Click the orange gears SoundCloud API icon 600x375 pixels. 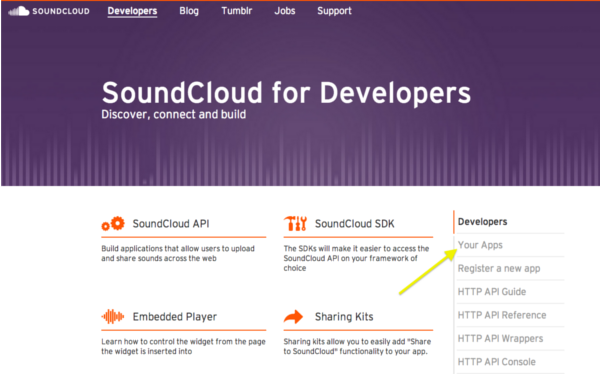click(x=113, y=224)
